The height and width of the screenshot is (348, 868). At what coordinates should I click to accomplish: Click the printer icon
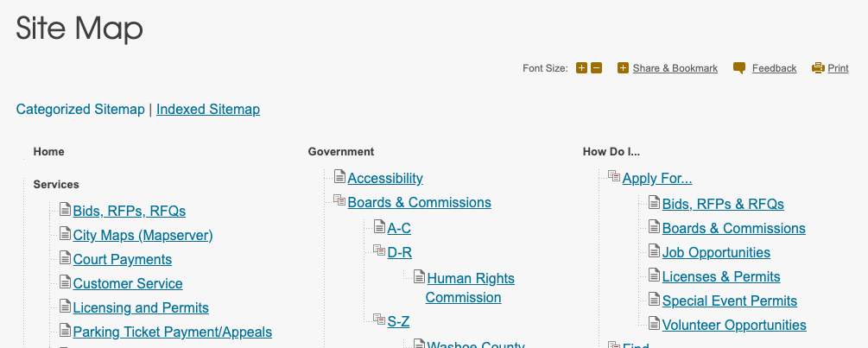coord(818,68)
